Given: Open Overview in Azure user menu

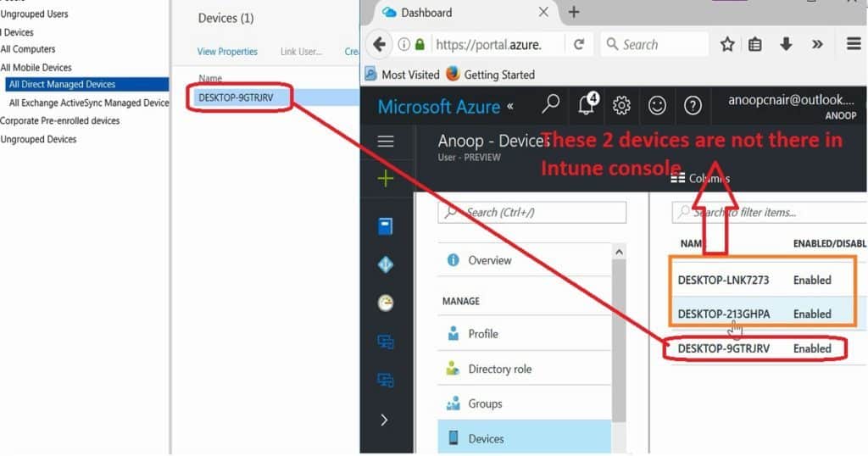Looking at the screenshot, I should 524,260.
